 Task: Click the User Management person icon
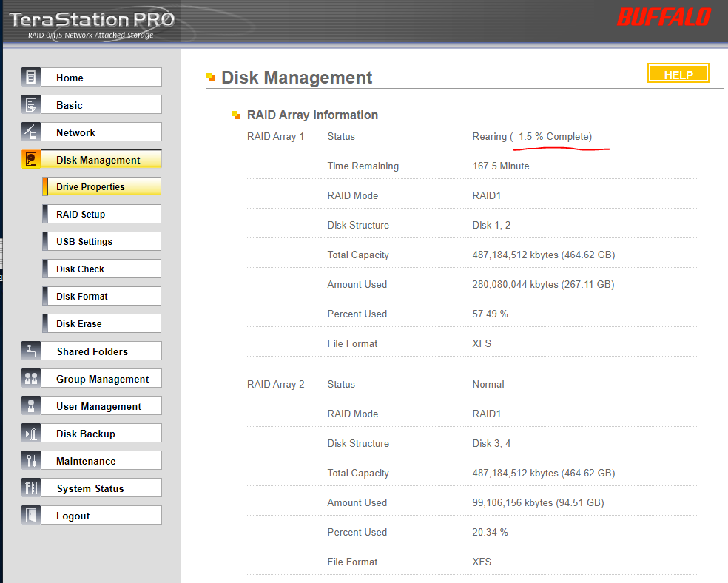point(31,405)
